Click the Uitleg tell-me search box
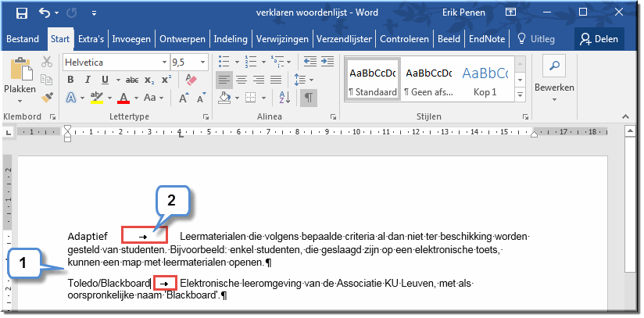Screen dimensions: 644x318 (536, 39)
